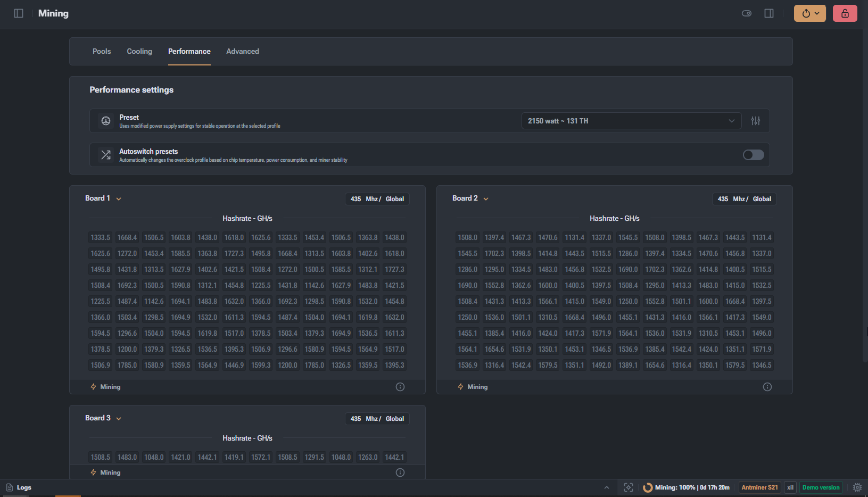Select Board 3 chip value 1419.1

pyautogui.click(x=234, y=457)
